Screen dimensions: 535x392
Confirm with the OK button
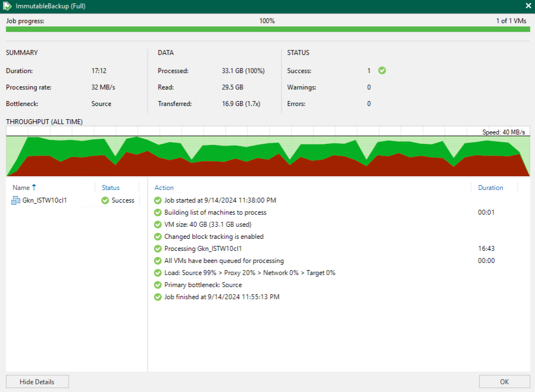point(504,382)
